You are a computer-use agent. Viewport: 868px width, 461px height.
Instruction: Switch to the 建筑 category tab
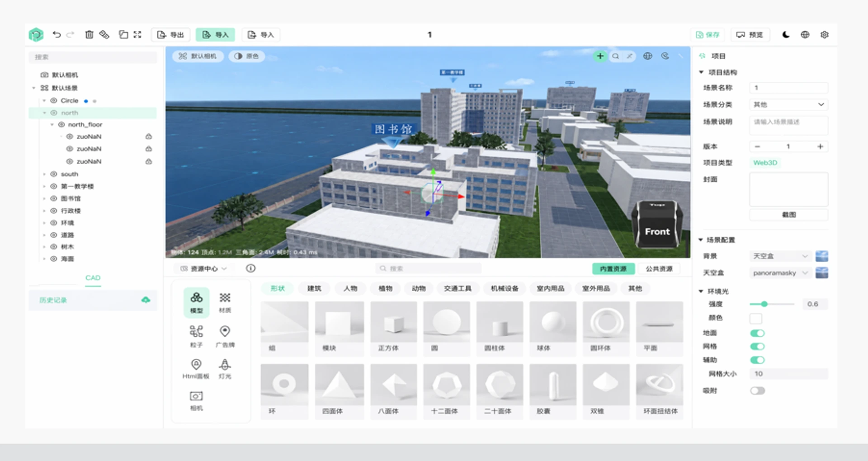point(314,288)
